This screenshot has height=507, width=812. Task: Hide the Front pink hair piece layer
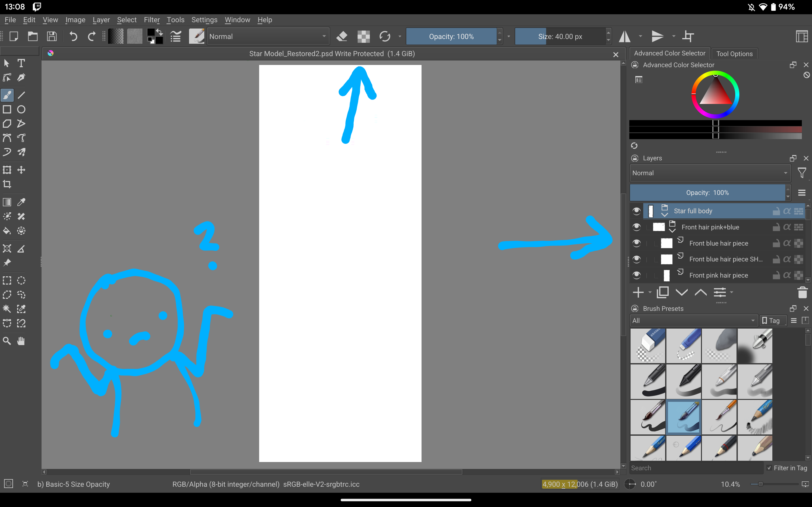click(x=636, y=275)
